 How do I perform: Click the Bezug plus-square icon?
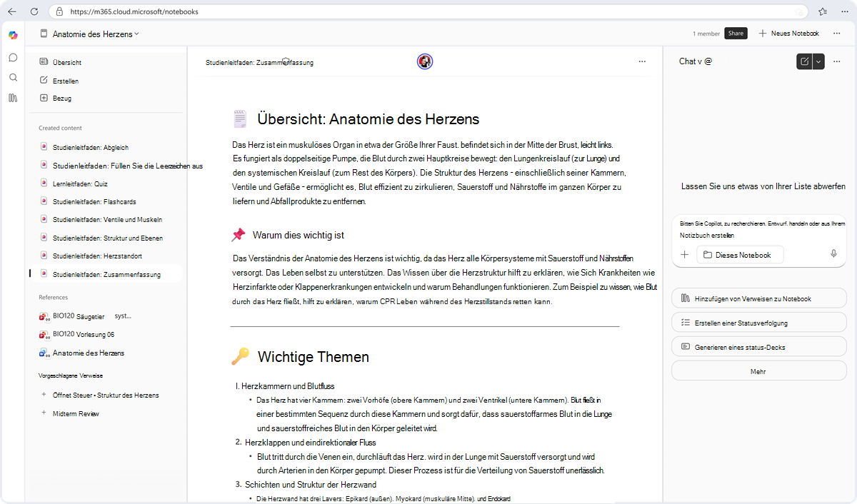click(x=44, y=99)
